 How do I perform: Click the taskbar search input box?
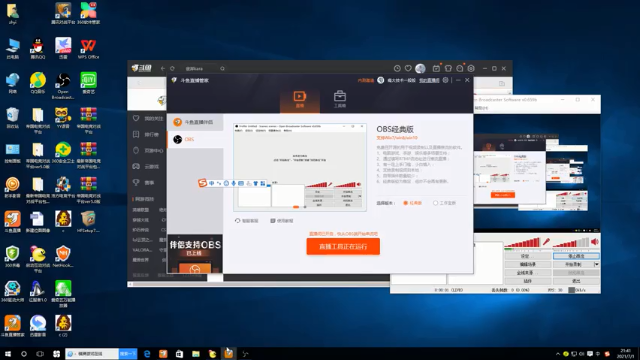pyautogui.click(x=93, y=354)
